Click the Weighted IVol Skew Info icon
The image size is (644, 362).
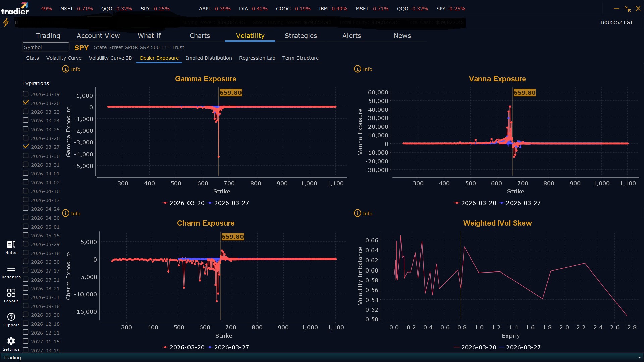(357, 213)
